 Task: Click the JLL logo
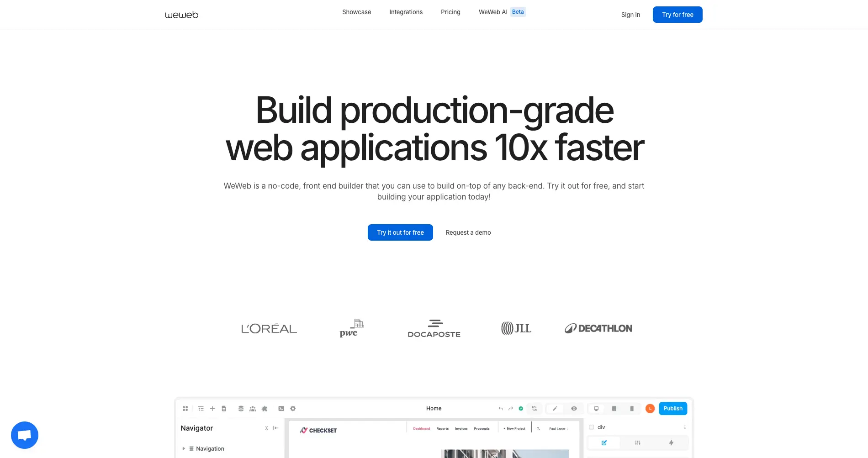pyautogui.click(x=516, y=328)
